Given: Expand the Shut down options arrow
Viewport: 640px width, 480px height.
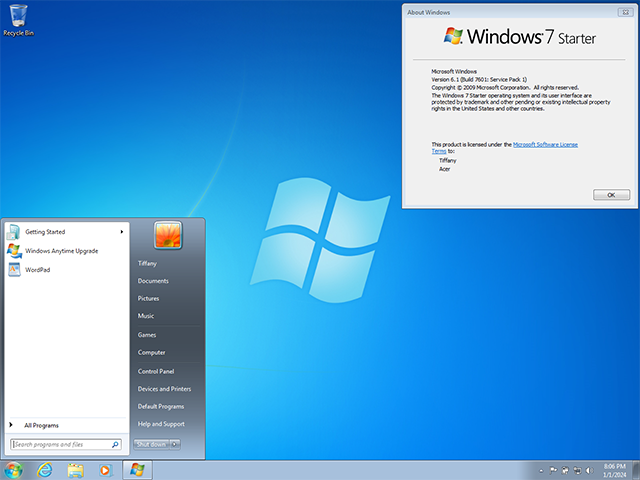Looking at the screenshot, I should click(x=175, y=443).
